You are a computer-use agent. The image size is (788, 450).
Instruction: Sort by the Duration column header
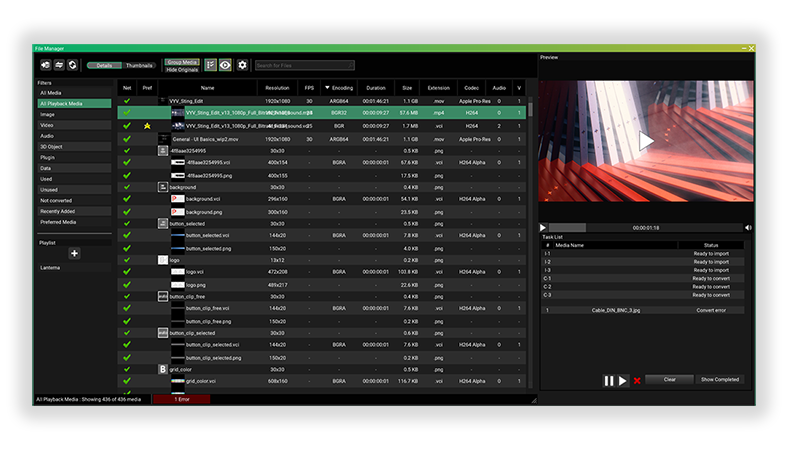click(x=376, y=88)
